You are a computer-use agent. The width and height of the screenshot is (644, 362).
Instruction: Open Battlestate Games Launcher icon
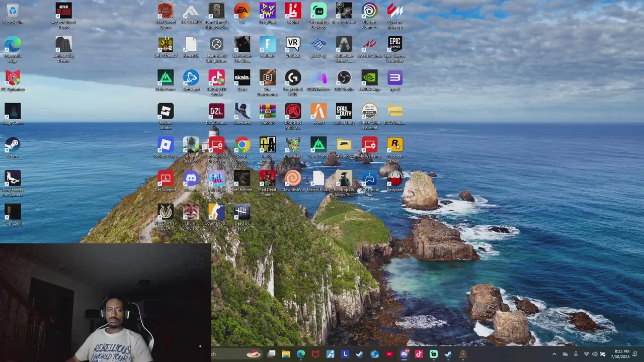[344, 50]
